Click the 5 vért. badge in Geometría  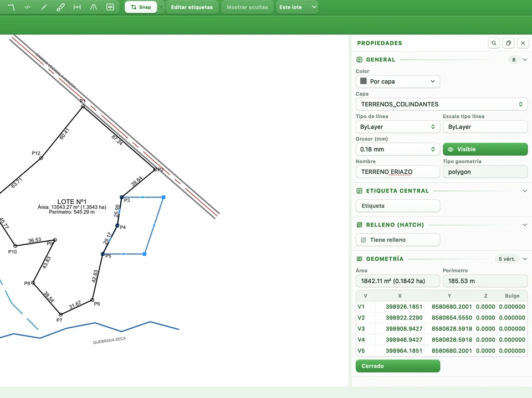tap(507, 259)
